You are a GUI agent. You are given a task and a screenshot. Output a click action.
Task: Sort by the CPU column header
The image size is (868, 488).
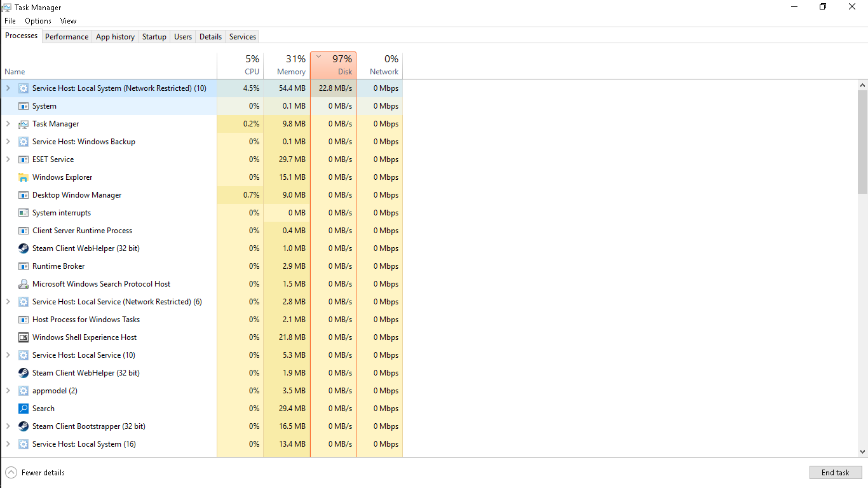tap(240, 65)
